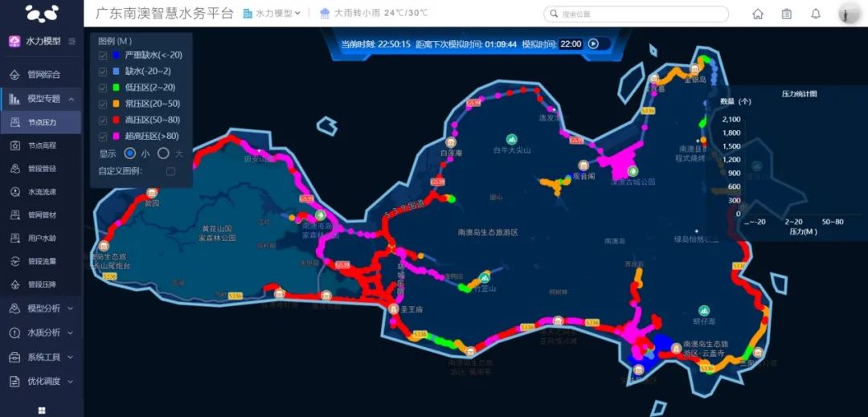Select 管网综合 sidebar item
This screenshot has height=417, width=868.
point(42,75)
